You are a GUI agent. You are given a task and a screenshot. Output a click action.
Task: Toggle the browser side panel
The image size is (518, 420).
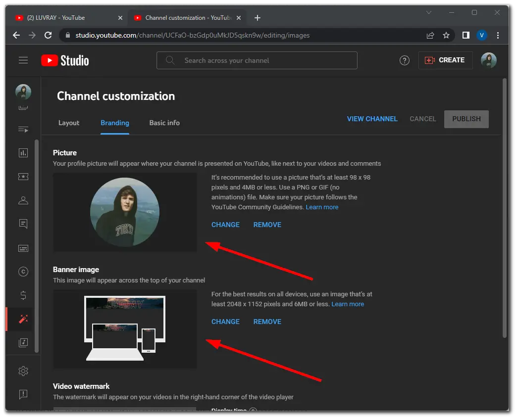coord(466,35)
